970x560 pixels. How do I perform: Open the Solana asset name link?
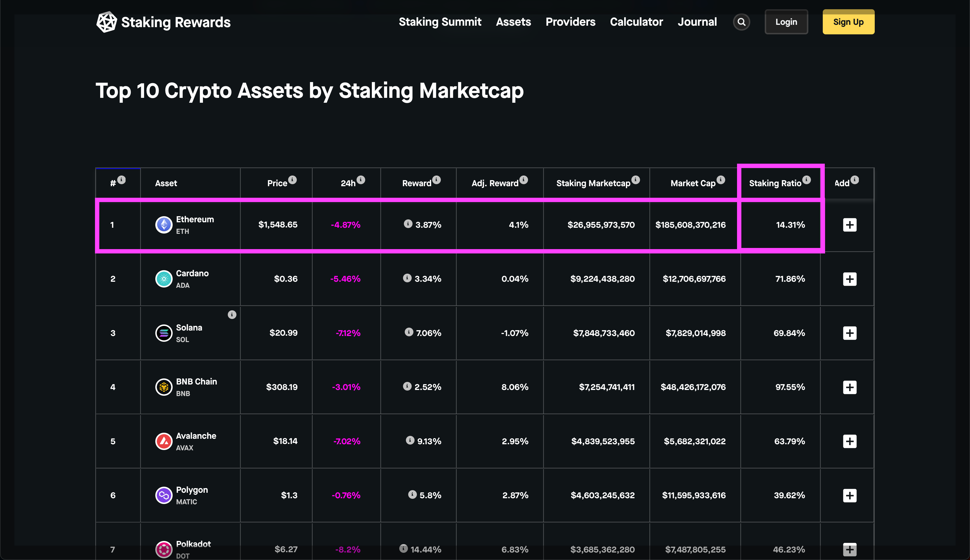tap(189, 328)
